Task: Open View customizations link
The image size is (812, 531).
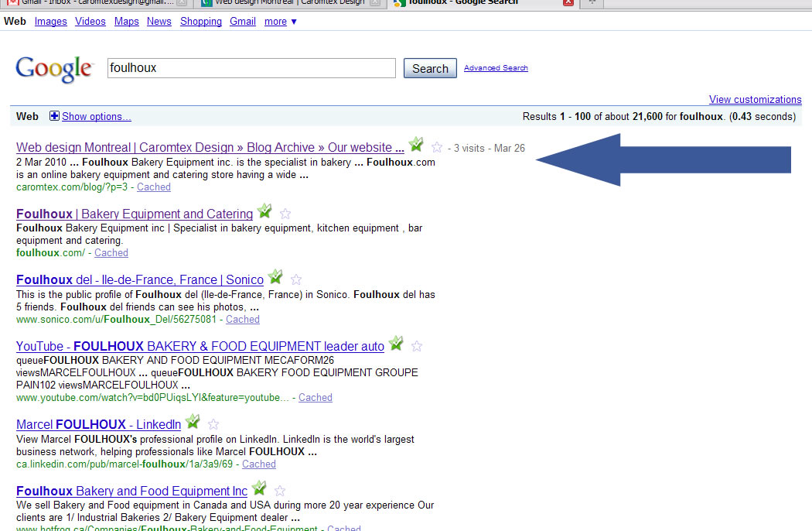Action: (x=755, y=100)
